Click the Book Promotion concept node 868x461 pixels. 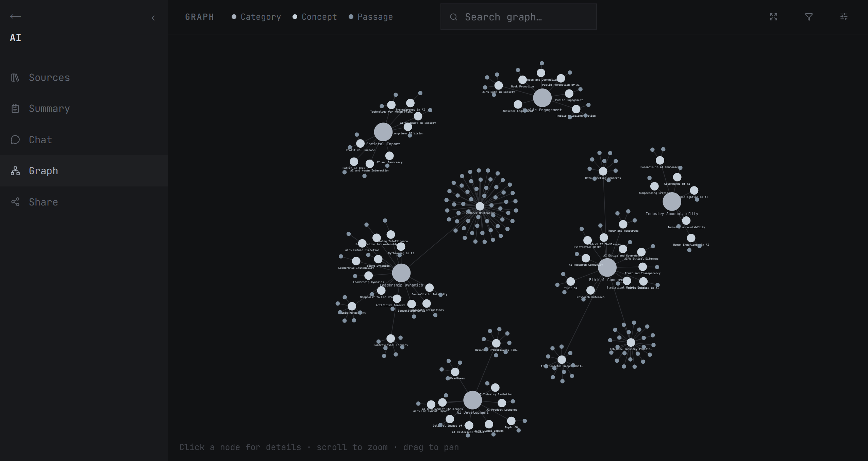point(523,80)
